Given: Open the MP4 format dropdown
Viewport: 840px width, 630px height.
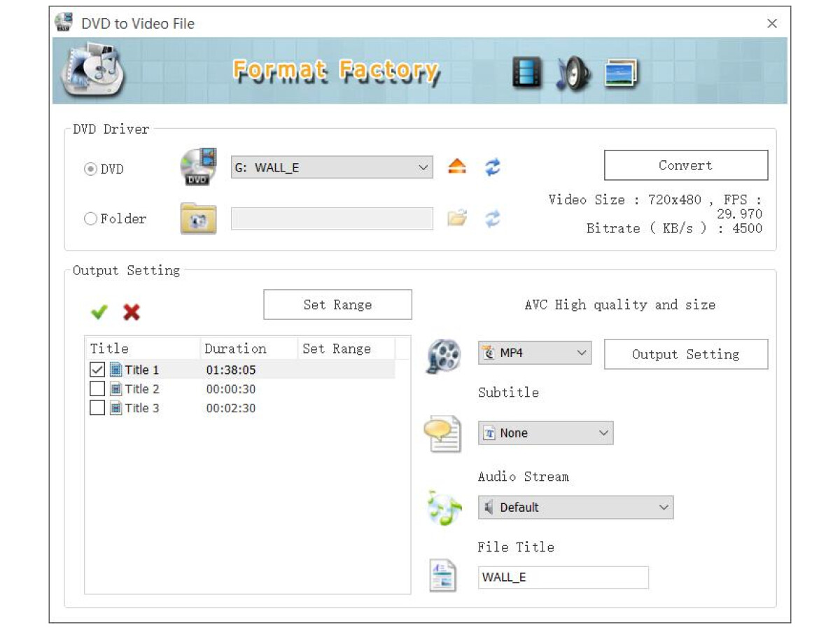Looking at the screenshot, I should [535, 353].
